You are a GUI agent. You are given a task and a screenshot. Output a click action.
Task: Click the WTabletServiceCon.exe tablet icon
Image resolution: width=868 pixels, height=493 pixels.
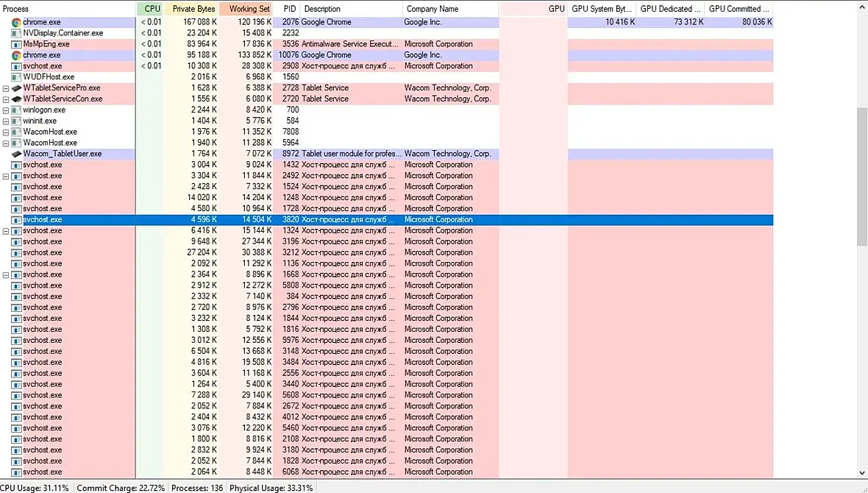[17, 99]
